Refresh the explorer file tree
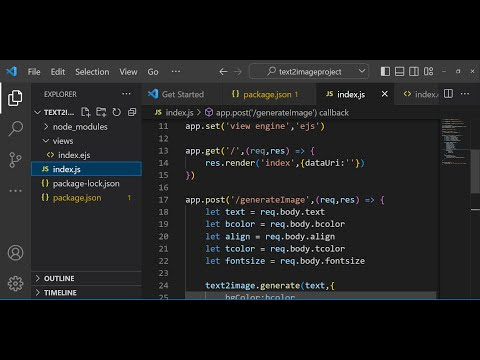The width and height of the screenshot is (480, 360). (x=116, y=112)
